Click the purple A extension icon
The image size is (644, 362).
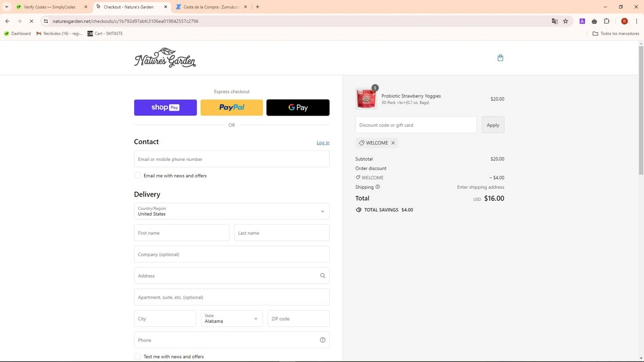582,21
